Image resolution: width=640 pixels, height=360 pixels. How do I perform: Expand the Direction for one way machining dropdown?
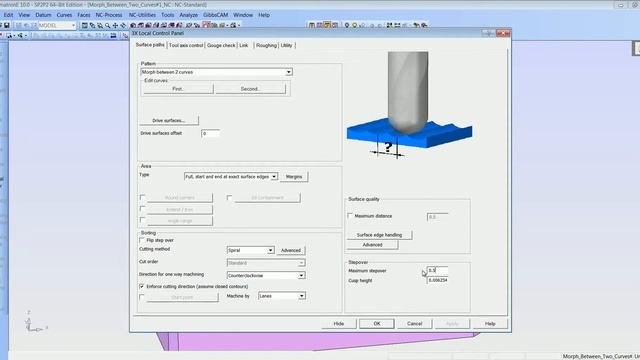pos(301,276)
